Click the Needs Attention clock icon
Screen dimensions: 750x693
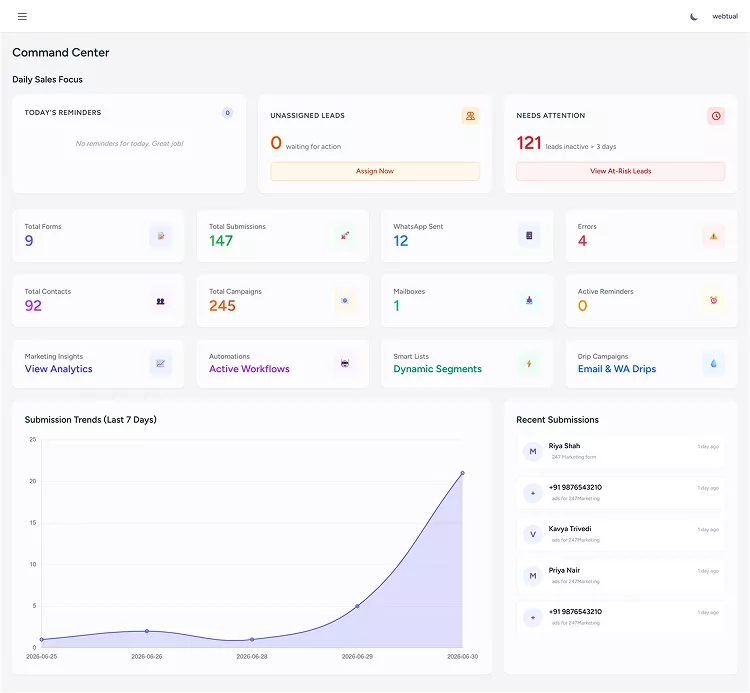tap(716, 116)
